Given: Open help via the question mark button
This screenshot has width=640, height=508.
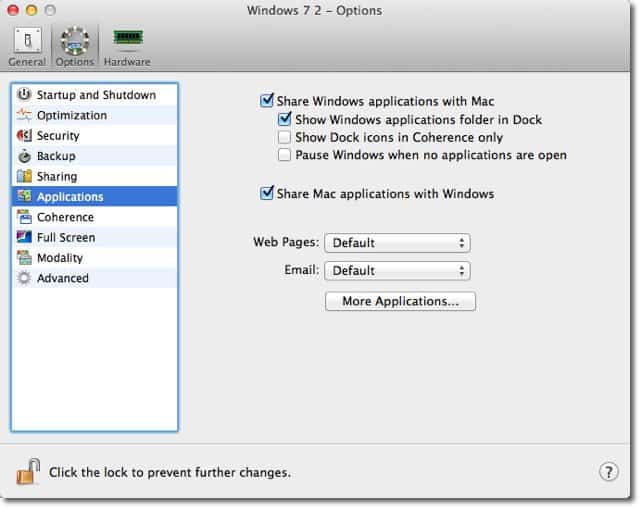Looking at the screenshot, I should [x=608, y=472].
